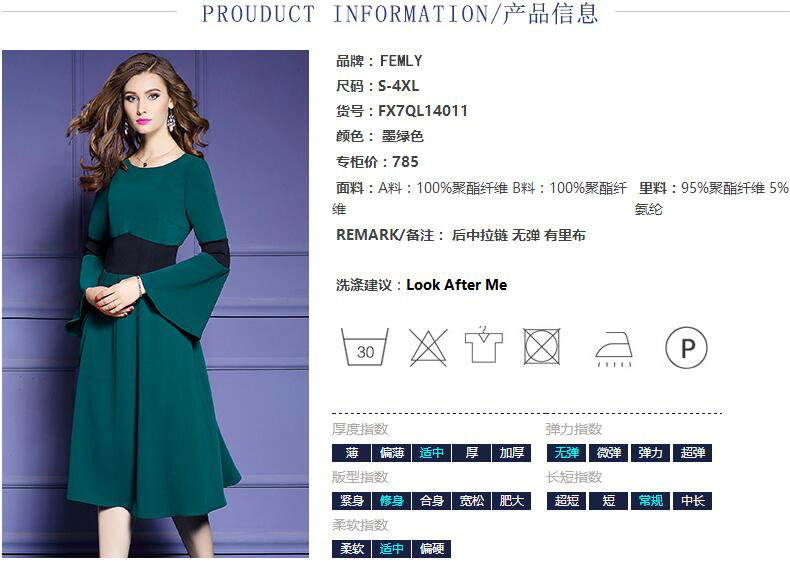The width and height of the screenshot is (790, 567).
Task: Select the 适中 thickness tag
Action: [x=431, y=453]
